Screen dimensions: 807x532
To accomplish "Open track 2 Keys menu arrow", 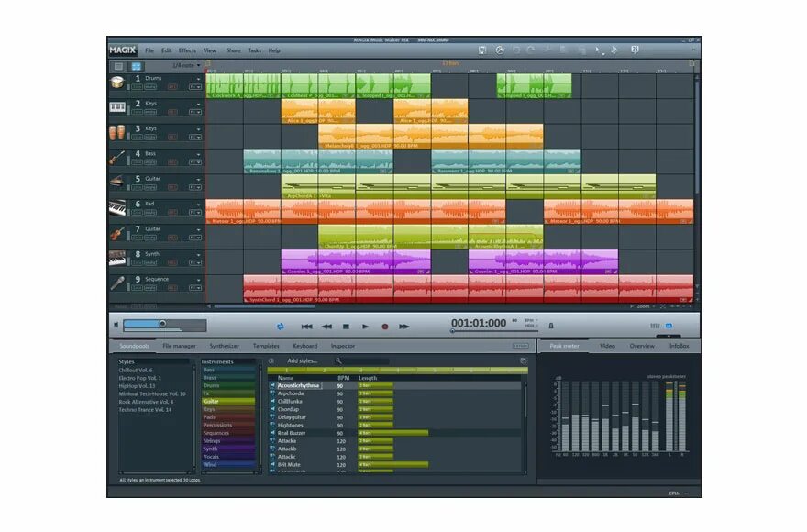I will tap(198, 105).
